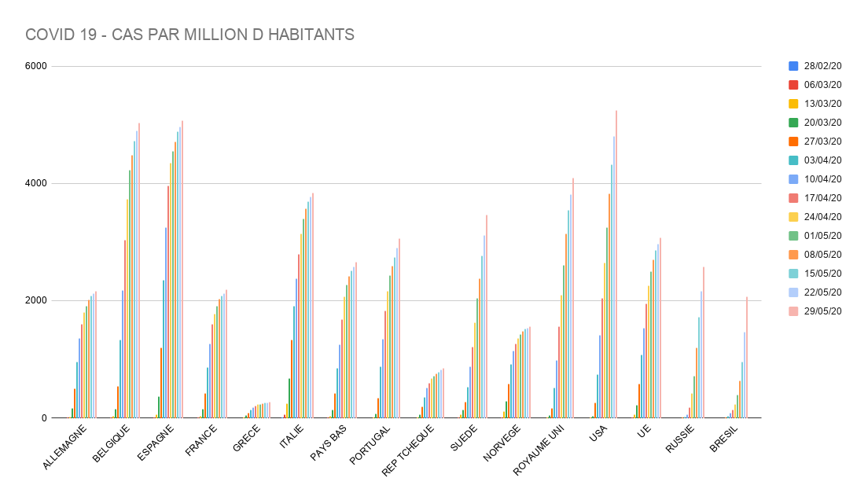The width and height of the screenshot is (868, 500).
Task: Click the tallest USA bar
Action: tap(616, 264)
